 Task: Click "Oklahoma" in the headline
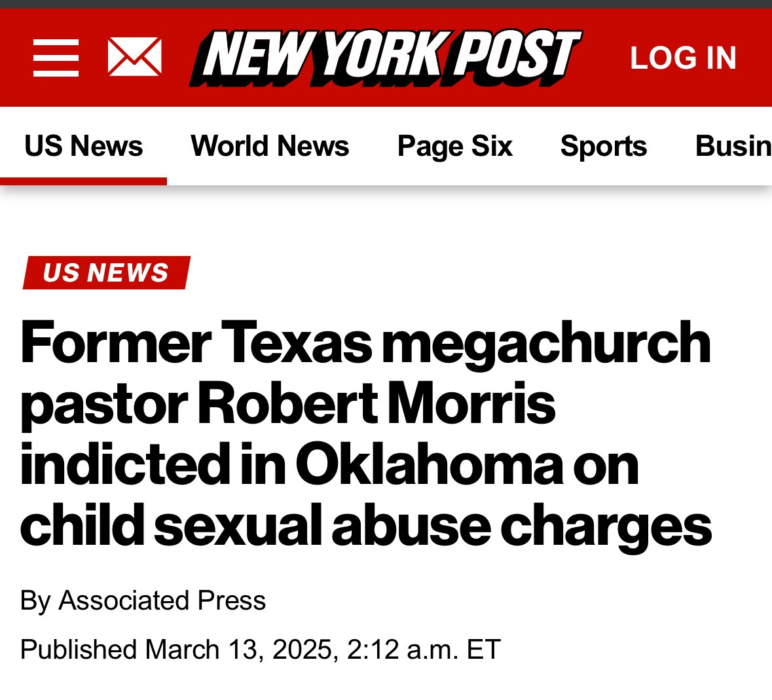click(429, 464)
